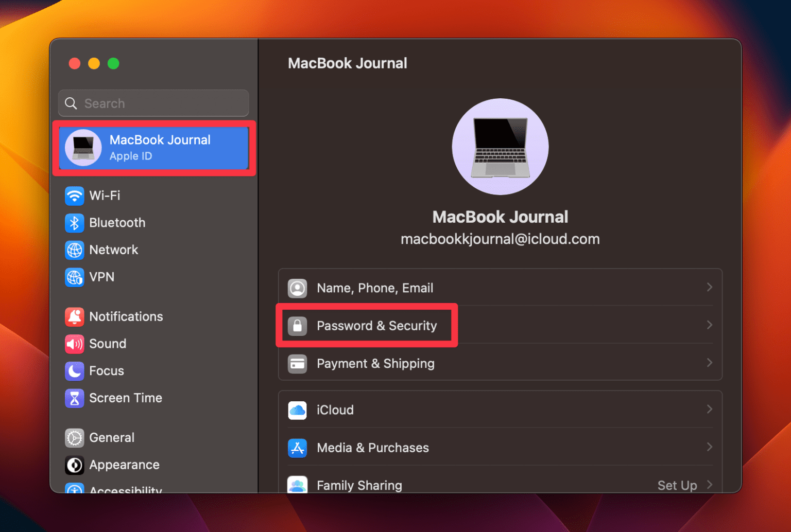This screenshot has height=532, width=791.
Task: Select the VPN icon
Action: pos(75,277)
